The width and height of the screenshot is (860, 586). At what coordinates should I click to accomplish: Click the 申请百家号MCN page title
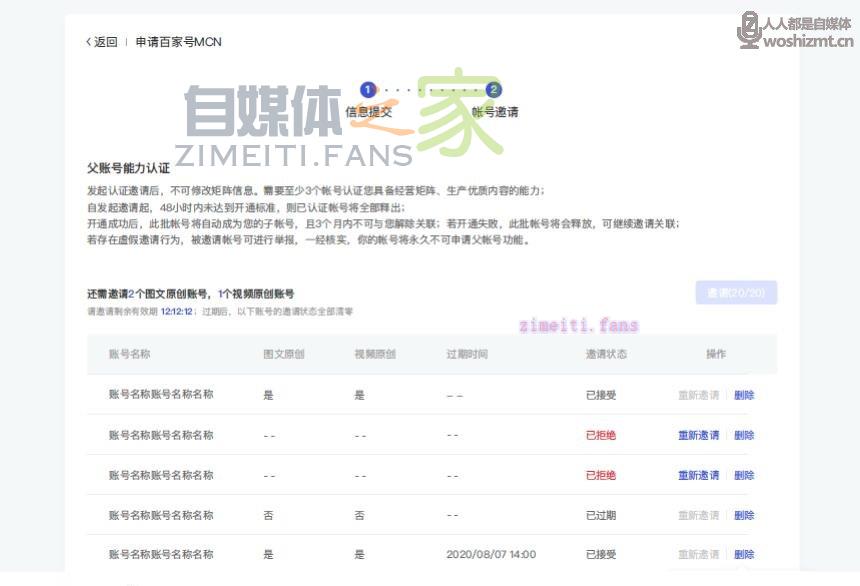(179, 42)
